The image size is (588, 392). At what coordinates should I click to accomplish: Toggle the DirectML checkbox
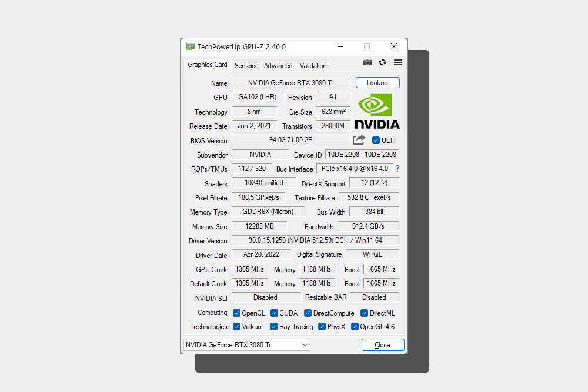(x=364, y=313)
